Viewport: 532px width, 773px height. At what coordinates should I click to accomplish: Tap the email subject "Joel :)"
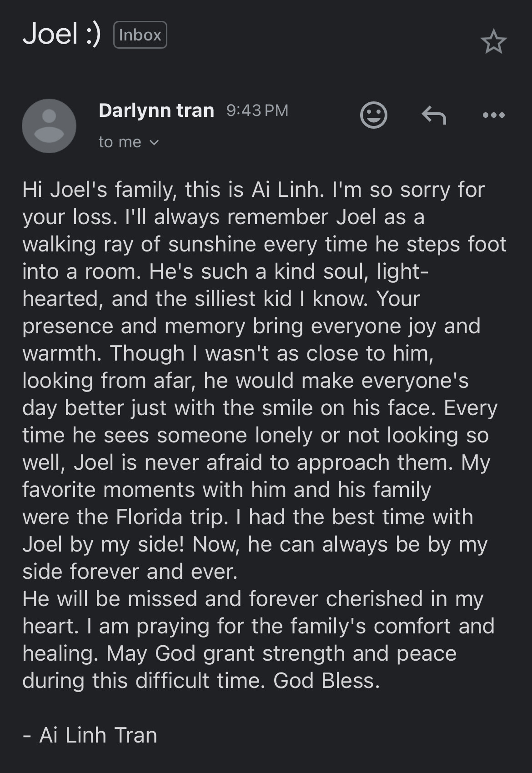point(62,34)
